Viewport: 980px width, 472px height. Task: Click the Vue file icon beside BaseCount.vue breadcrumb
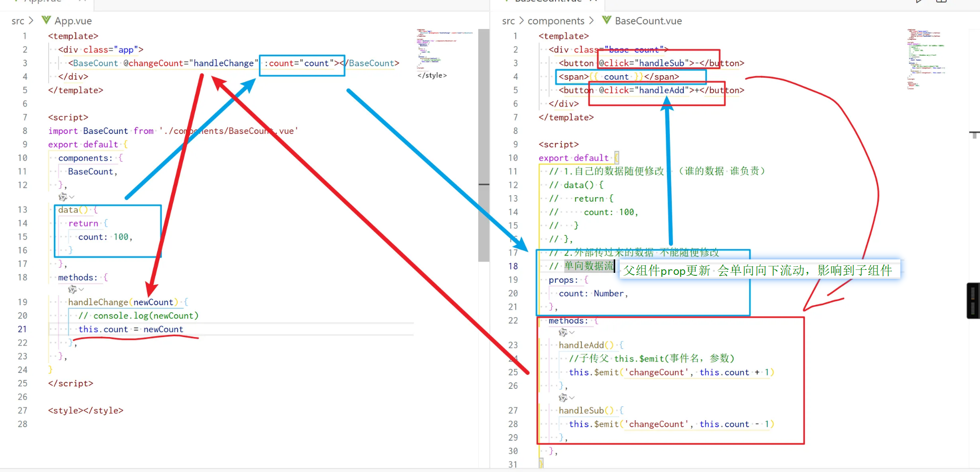tap(607, 20)
